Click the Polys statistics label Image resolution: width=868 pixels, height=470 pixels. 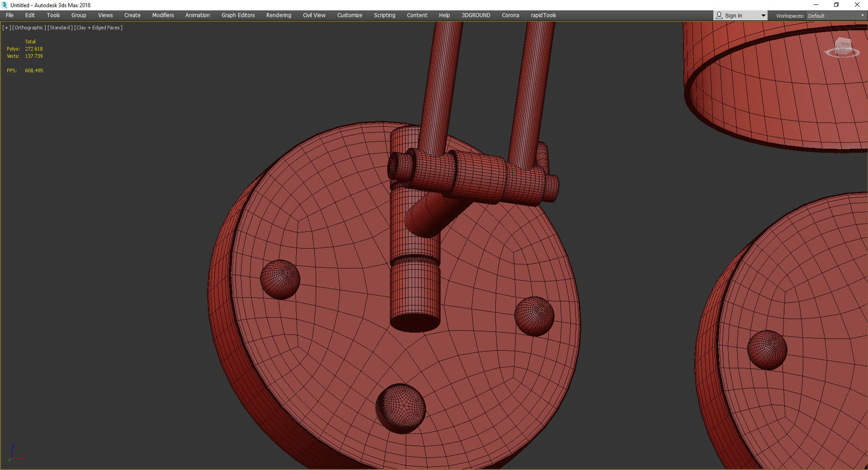13,49
